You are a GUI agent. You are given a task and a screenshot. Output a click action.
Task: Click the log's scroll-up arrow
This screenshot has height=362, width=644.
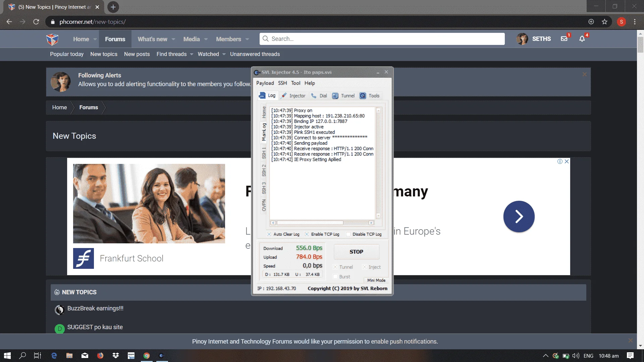378,110
